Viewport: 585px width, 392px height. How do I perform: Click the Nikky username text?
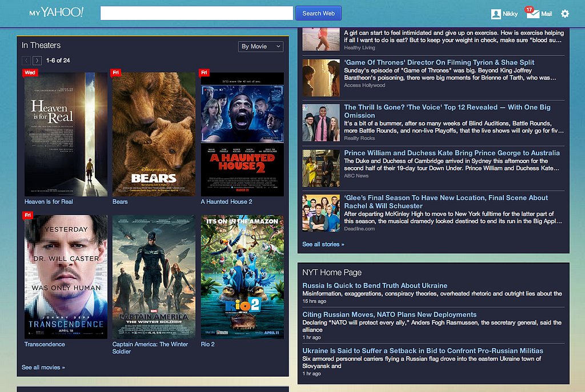[510, 14]
